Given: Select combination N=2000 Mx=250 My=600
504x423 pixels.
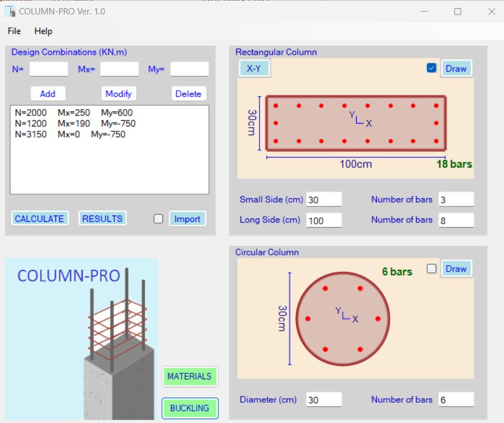Looking at the screenshot, I should pos(73,113).
